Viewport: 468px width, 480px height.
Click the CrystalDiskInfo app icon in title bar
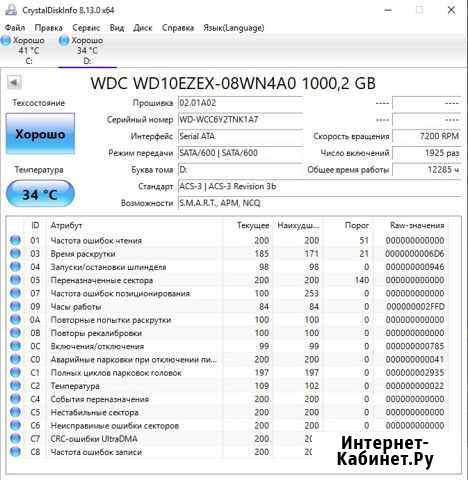click(x=11, y=10)
